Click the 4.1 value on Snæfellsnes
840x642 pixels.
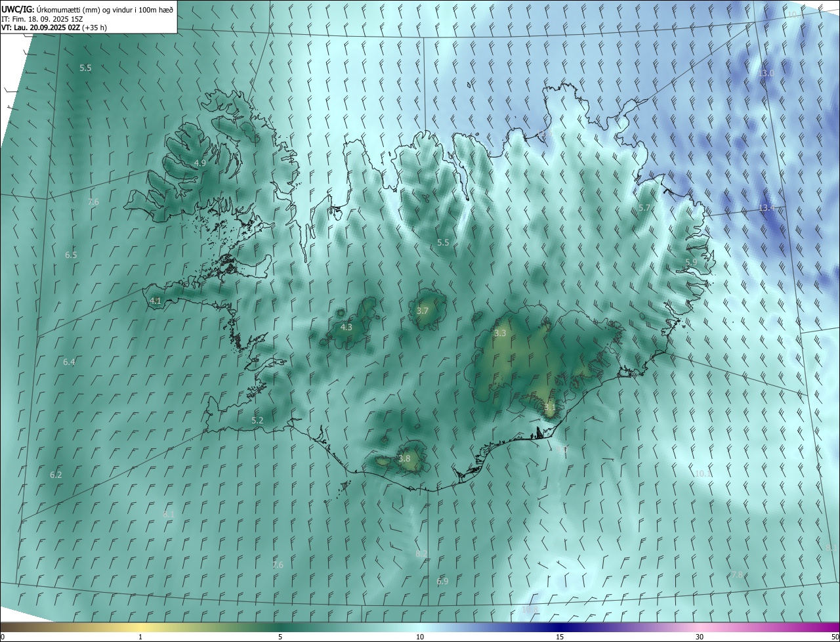pos(156,301)
